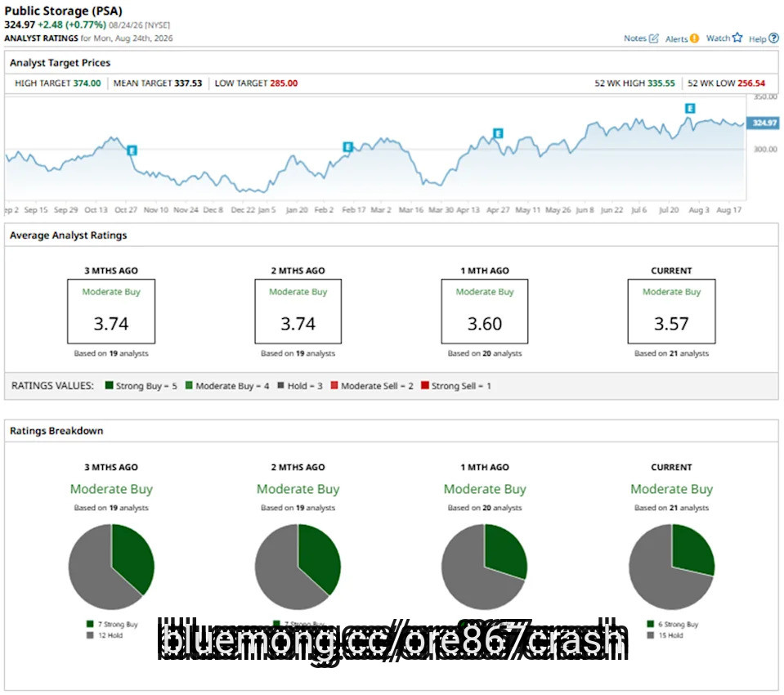Click the August earnings E marker
The height and width of the screenshot is (695, 784).
pos(690,108)
